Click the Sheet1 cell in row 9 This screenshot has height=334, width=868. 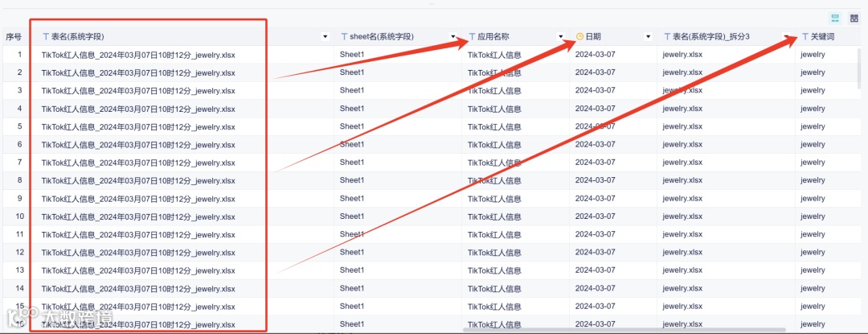pos(351,198)
